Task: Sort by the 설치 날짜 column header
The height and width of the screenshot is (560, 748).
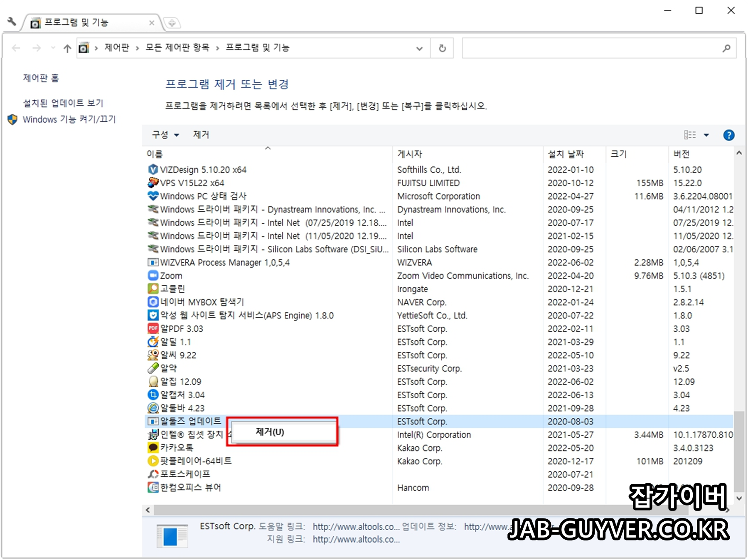Action: point(575,154)
